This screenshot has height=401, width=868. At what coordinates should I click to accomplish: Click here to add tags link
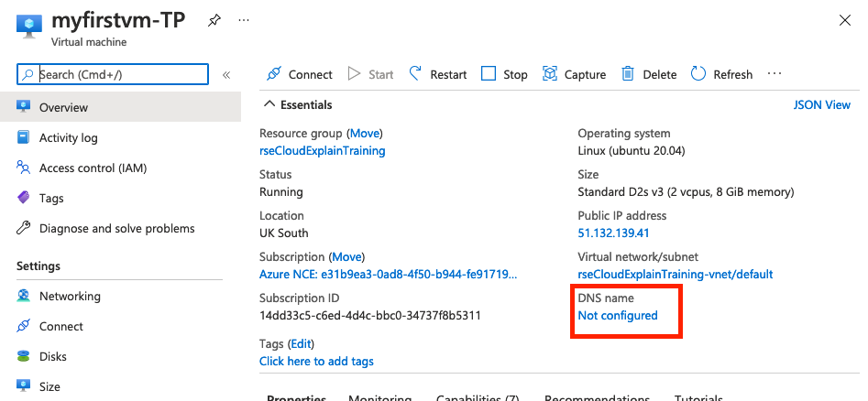[x=316, y=362]
